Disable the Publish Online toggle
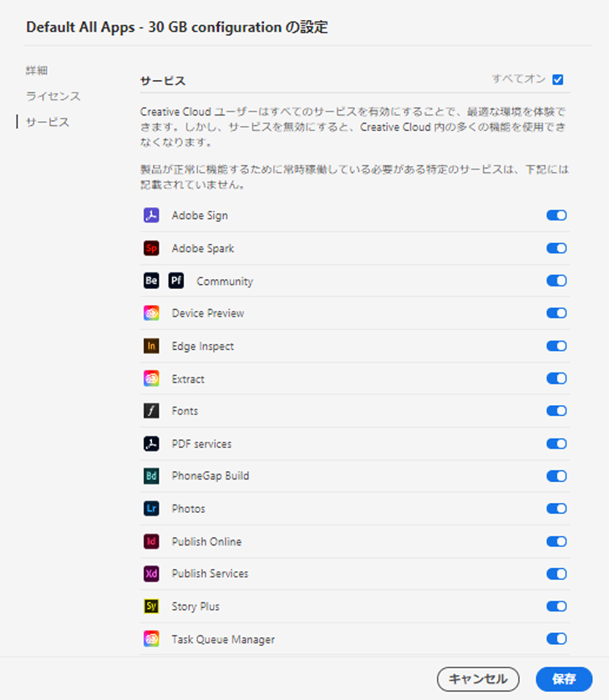The image size is (609, 700). coord(556,541)
